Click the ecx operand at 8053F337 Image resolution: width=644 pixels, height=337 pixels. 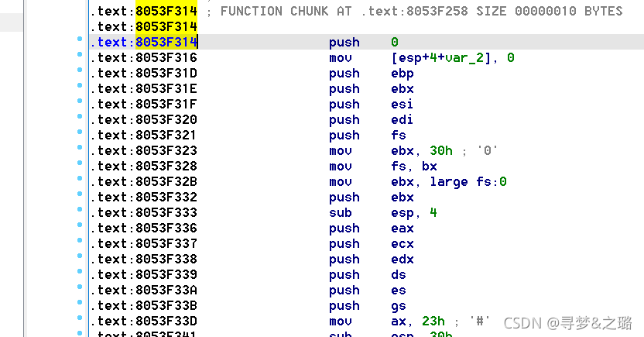[x=402, y=244]
